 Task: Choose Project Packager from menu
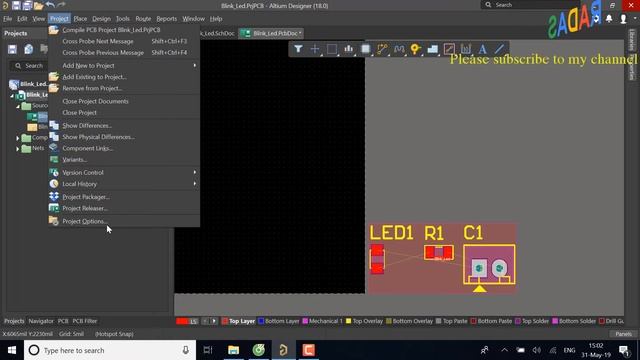point(124,197)
